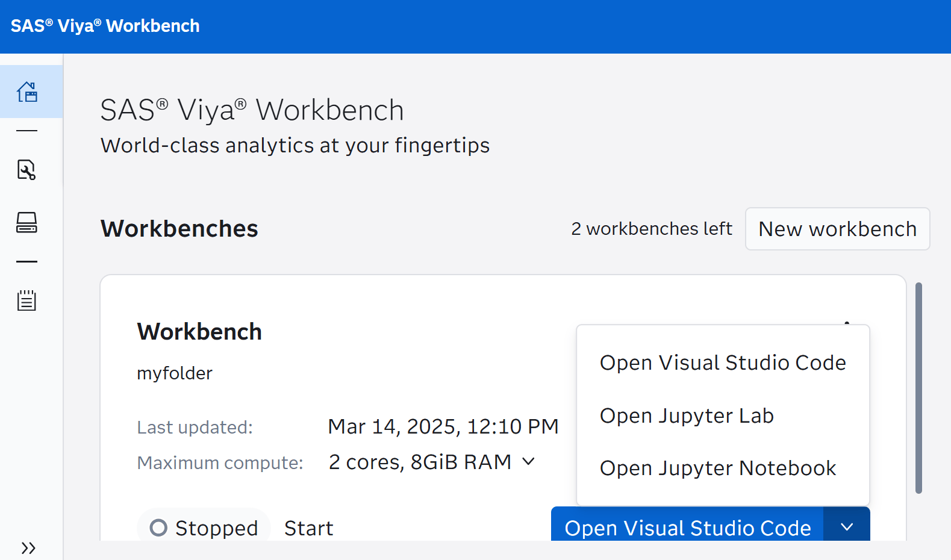Click the Workbench card title
Image resolution: width=951 pixels, height=560 pixels.
click(199, 332)
